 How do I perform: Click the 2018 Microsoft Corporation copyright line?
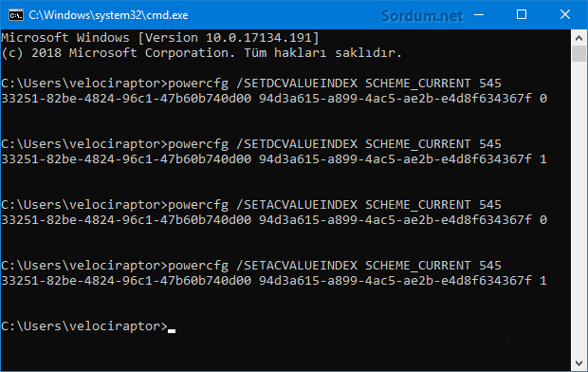pos(201,53)
